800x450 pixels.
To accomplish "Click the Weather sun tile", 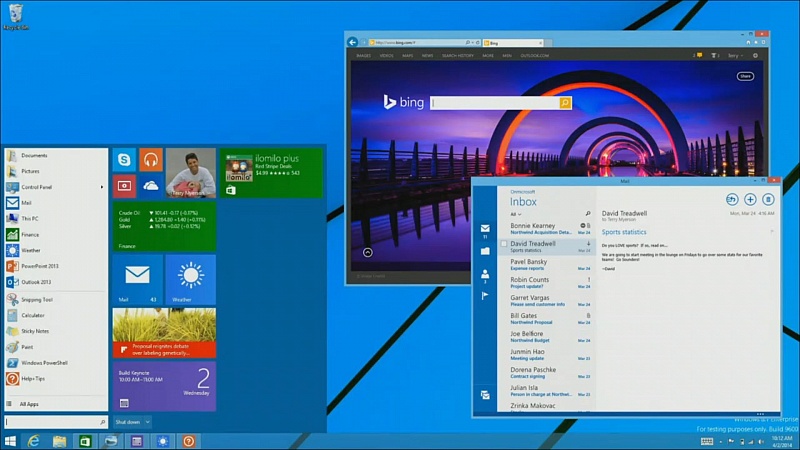I will tap(190, 279).
